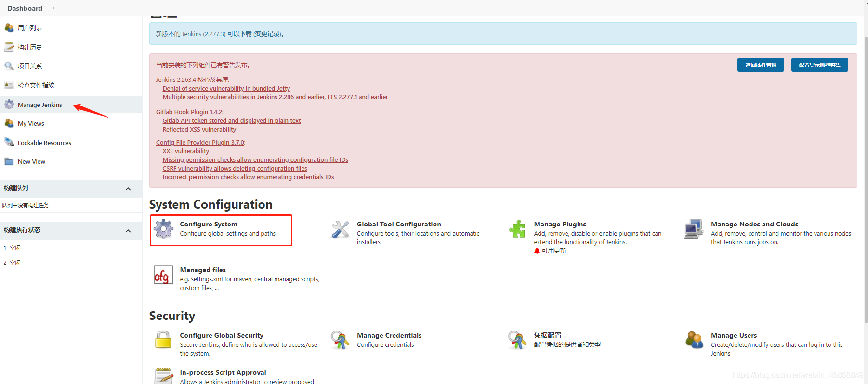Viewport: 868px width, 384px height.
Task: Click the 配置显示哪些警告 button
Action: coord(819,65)
